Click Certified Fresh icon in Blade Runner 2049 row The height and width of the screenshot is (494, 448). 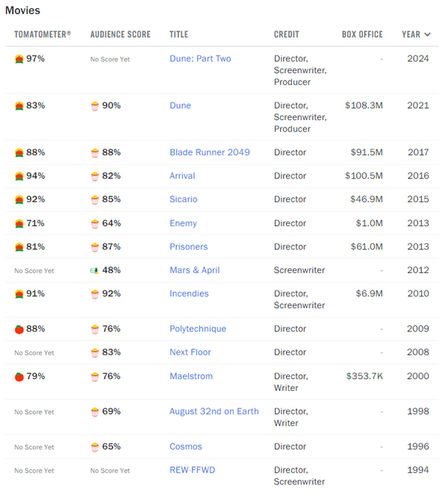pyautogui.click(x=19, y=153)
